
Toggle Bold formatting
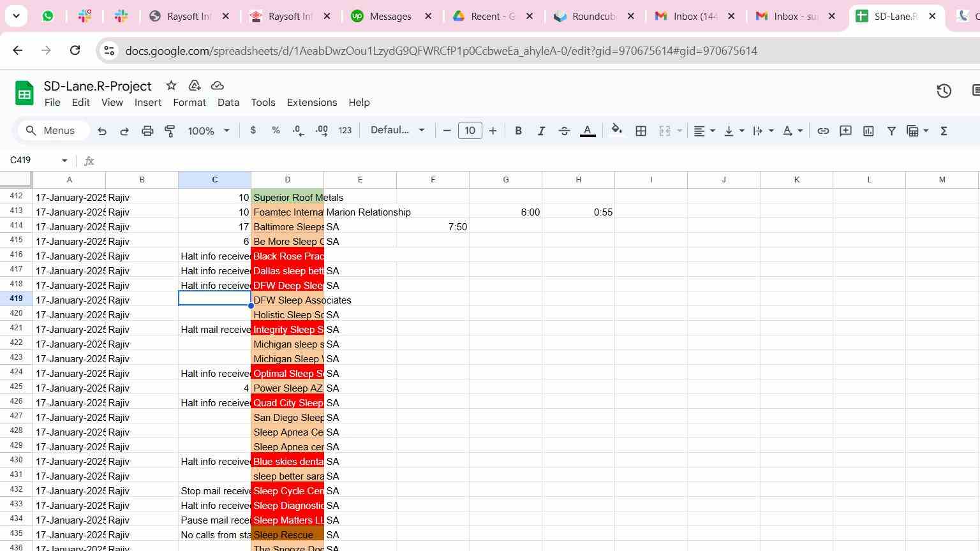point(518,131)
